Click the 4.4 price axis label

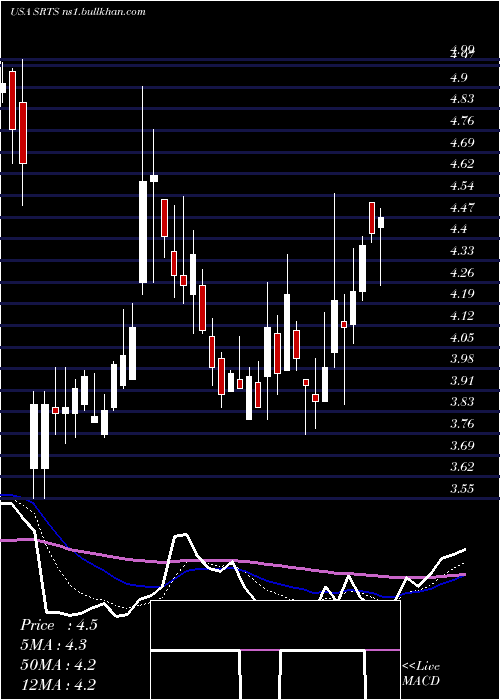[458, 229]
